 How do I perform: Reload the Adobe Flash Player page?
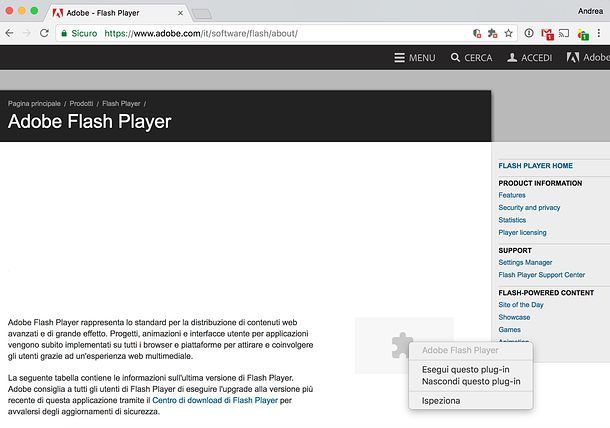coord(44,33)
